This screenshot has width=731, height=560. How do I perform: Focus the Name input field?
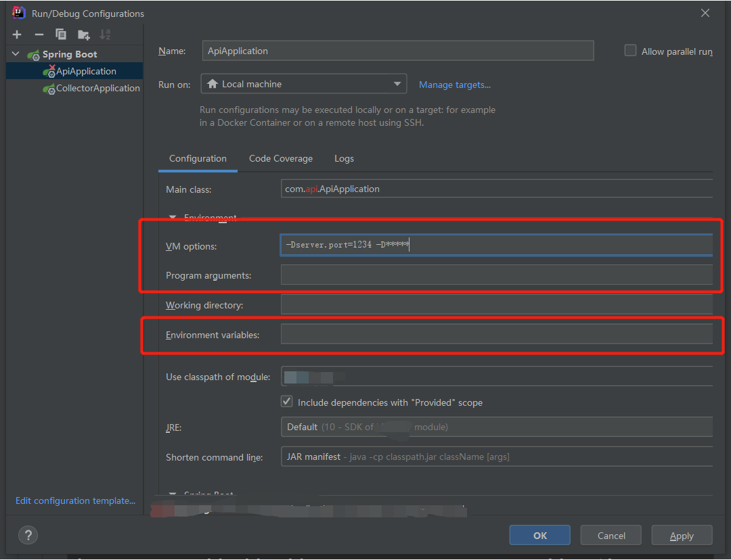pyautogui.click(x=398, y=51)
